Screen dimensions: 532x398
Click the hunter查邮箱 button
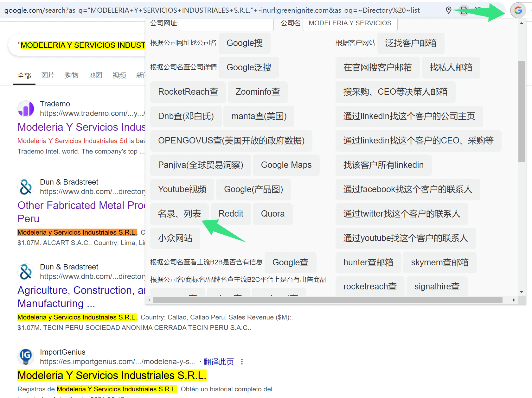point(369,262)
